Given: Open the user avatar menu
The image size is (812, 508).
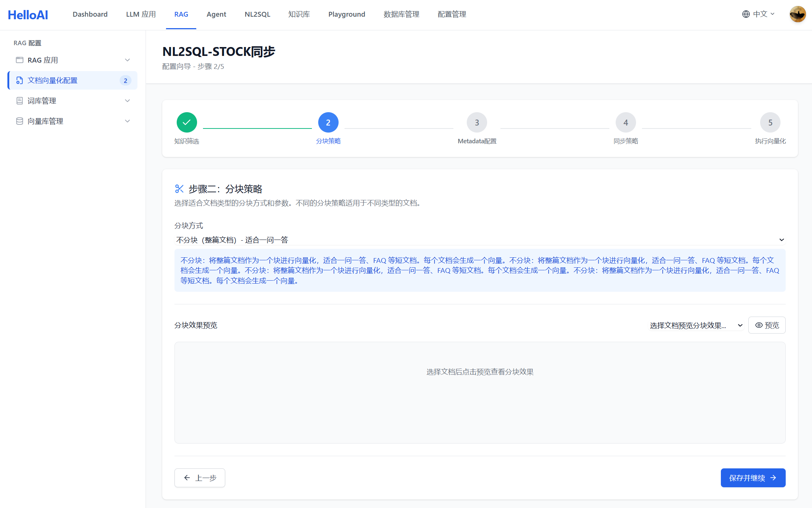Looking at the screenshot, I should [x=798, y=14].
